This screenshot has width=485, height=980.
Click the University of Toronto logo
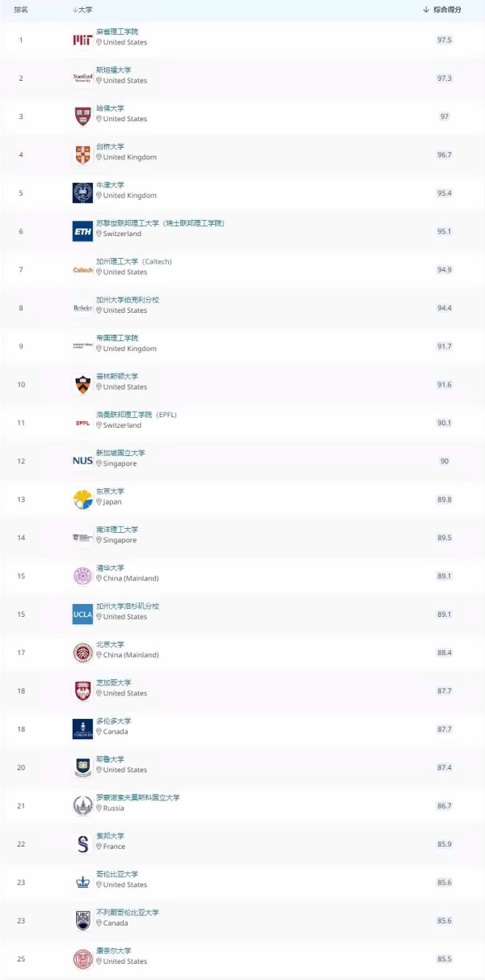click(x=82, y=729)
